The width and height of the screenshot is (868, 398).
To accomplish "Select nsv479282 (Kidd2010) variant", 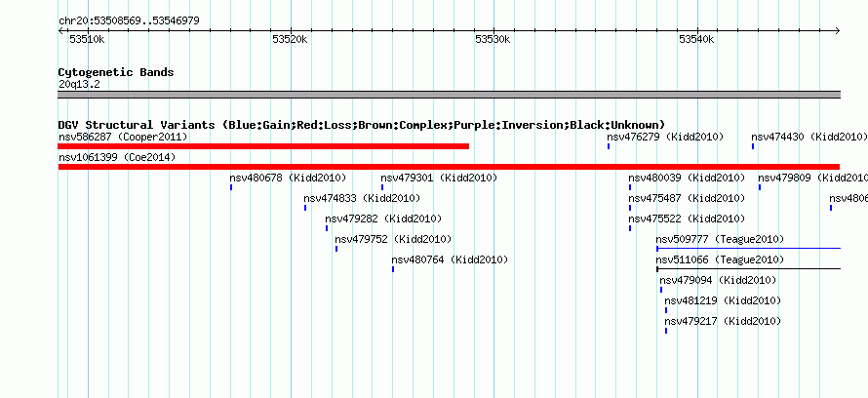I will pyautogui.click(x=383, y=219).
